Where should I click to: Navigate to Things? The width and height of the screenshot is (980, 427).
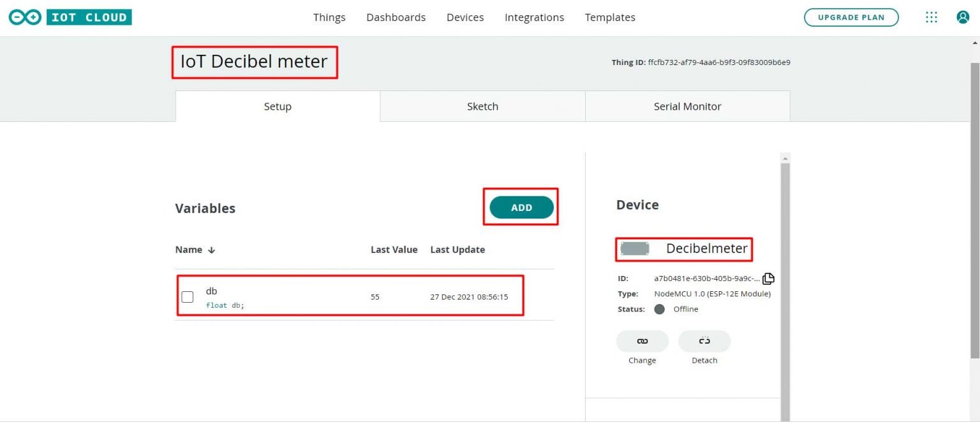coord(329,17)
